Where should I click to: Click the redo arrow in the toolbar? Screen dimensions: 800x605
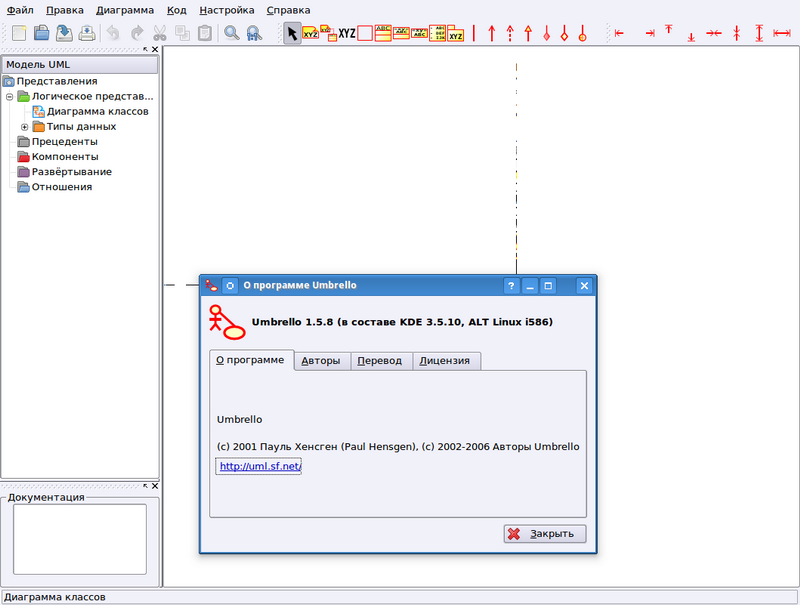tap(137, 33)
